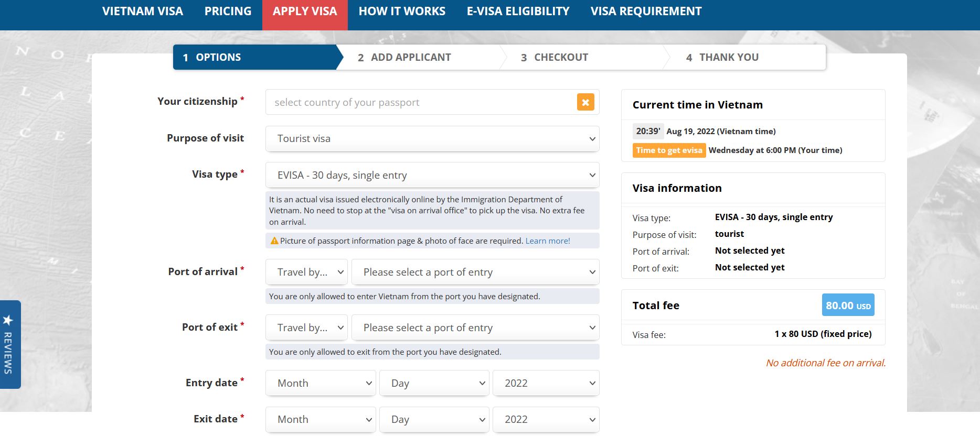Focus the citizenship country input field
Screen dimensions: 980x436
coord(421,102)
